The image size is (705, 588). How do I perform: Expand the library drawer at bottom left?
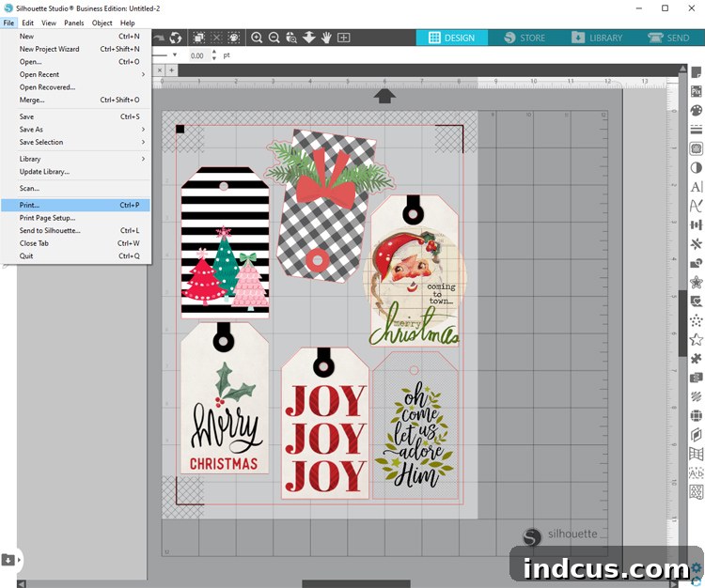(x=8, y=560)
